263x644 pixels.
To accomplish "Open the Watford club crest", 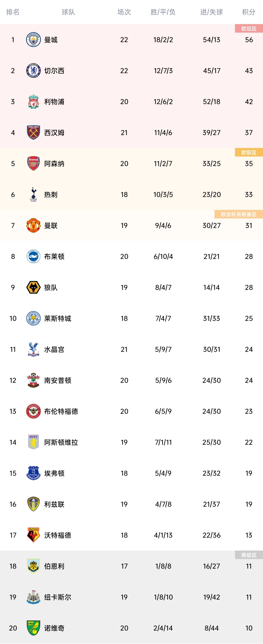I will pyautogui.click(x=33, y=535).
